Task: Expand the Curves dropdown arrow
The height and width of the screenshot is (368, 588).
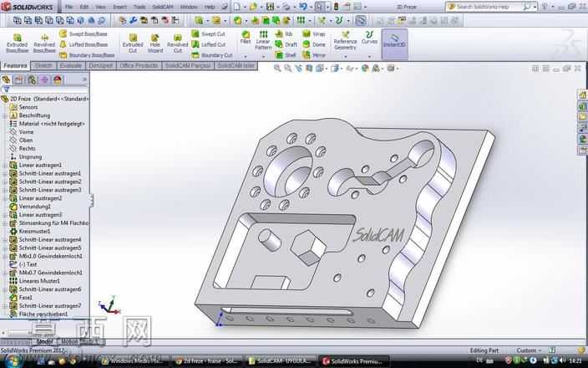Action: 369,57
